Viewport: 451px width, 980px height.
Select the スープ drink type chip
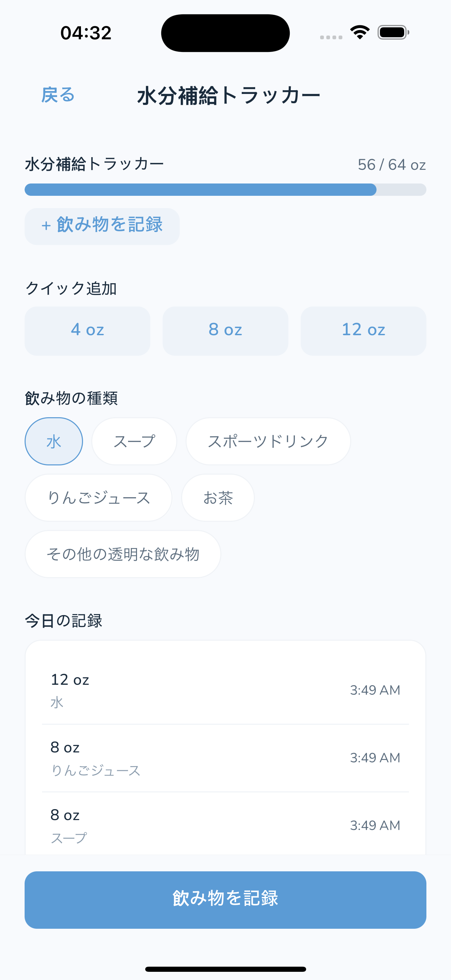point(134,441)
